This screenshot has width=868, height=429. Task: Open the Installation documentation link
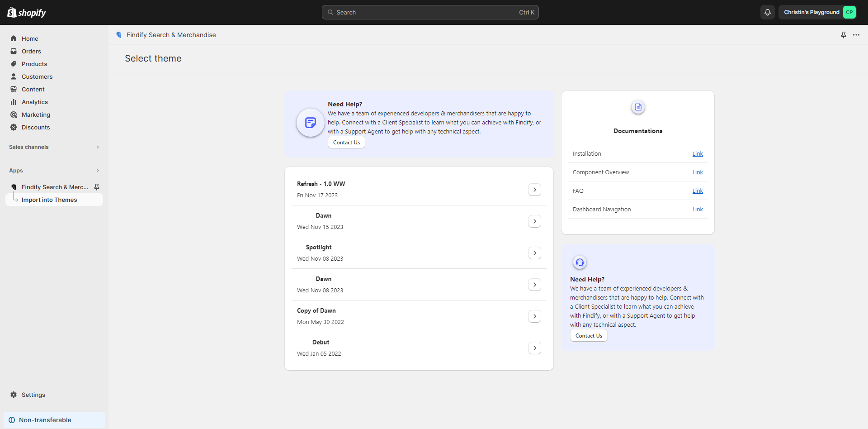pos(698,154)
